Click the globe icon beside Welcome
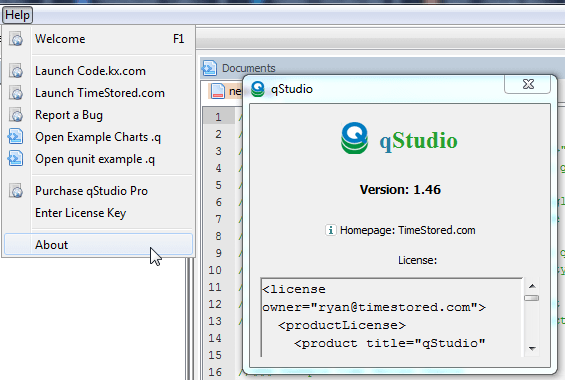Image resolution: width=565 pixels, height=380 pixels. [16, 39]
